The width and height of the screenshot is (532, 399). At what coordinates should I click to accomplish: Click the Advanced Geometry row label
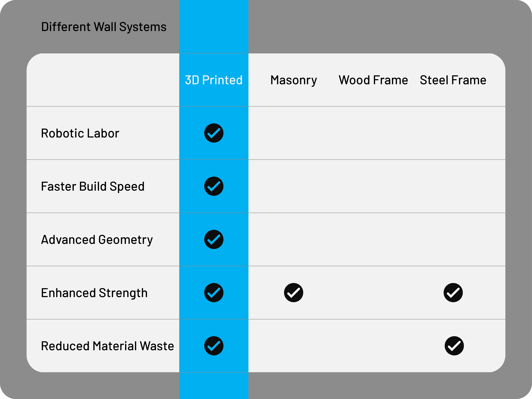coord(97,240)
